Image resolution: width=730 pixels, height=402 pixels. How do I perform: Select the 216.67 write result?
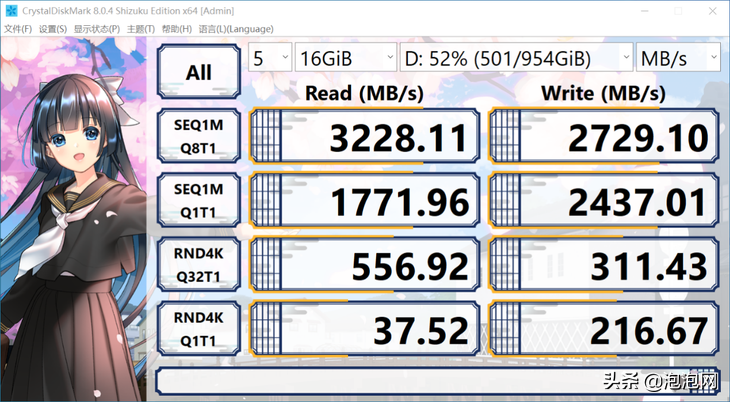tap(604, 329)
